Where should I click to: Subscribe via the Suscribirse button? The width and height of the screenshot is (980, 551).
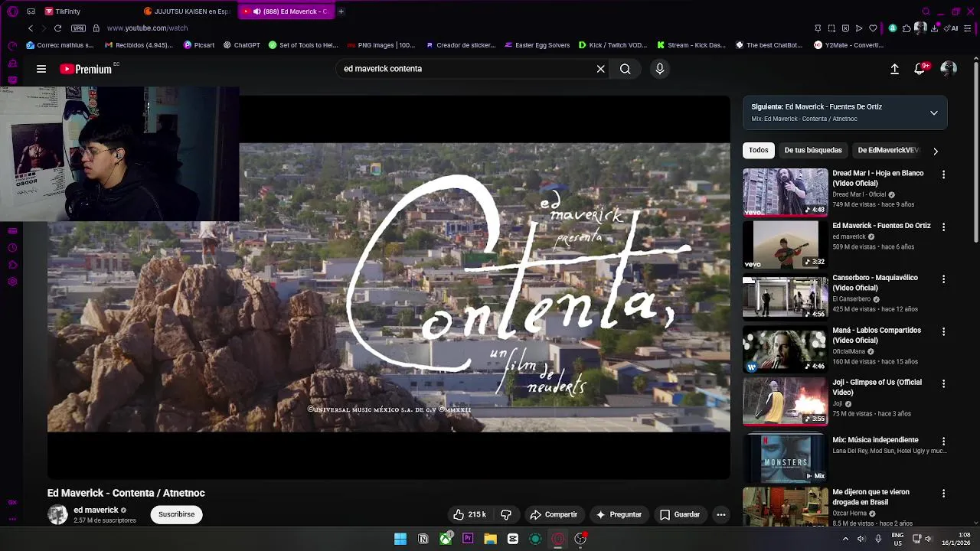[177, 514]
